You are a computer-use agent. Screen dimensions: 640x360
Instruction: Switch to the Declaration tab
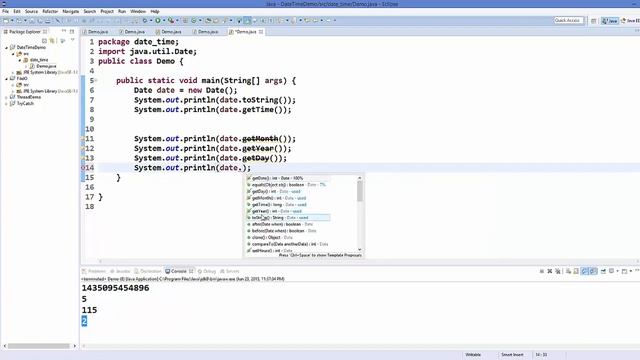(148, 271)
